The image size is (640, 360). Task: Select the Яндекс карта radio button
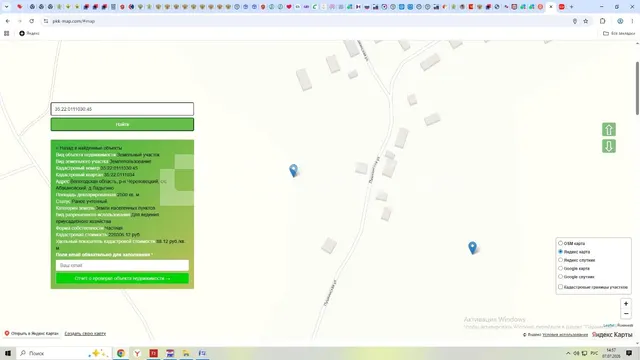click(x=560, y=252)
